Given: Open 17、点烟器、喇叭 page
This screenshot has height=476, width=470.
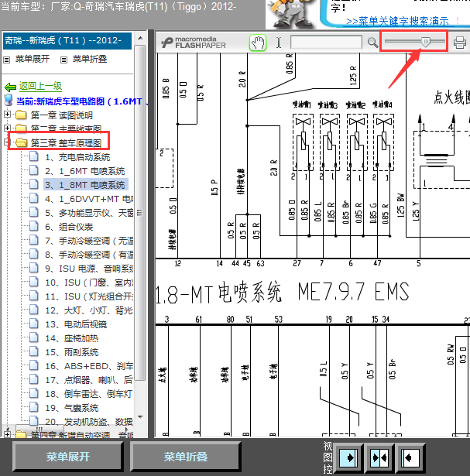Looking at the screenshot, I should [x=89, y=380].
